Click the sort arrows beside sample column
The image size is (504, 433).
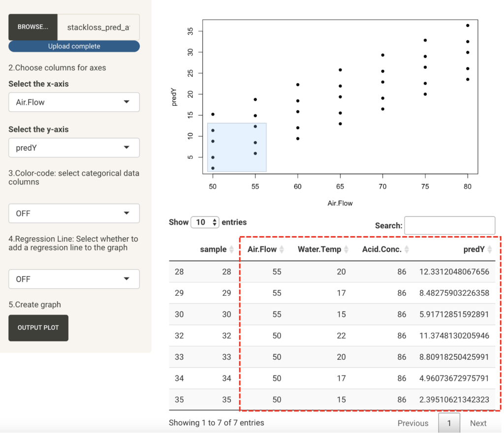[x=231, y=249]
